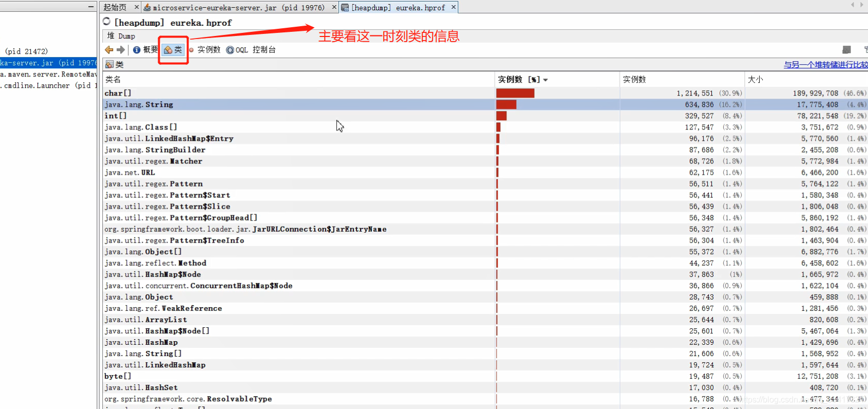Select the Pattern$TreeInfo class row
Screen dimensions: 868x409
(485, 240)
